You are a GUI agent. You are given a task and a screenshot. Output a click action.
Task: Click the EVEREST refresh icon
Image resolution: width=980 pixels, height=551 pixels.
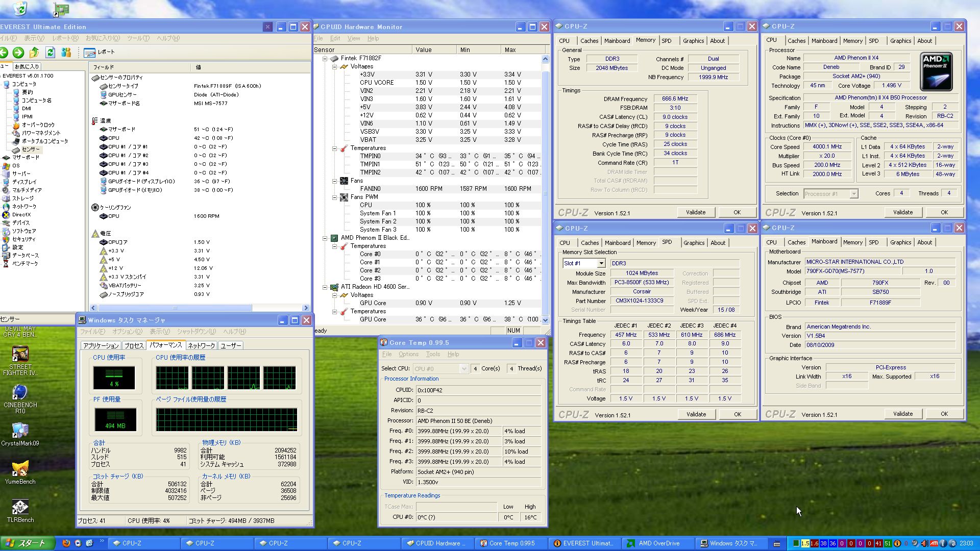click(50, 52)
